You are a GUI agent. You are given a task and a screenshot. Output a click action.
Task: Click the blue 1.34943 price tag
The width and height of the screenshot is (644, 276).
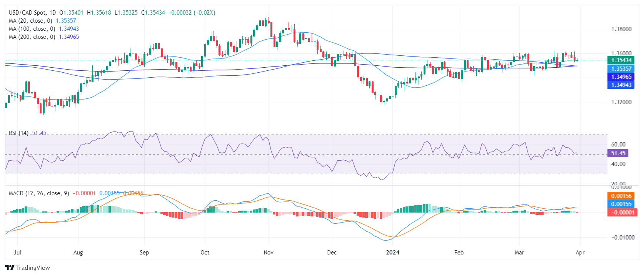(621, 85)
